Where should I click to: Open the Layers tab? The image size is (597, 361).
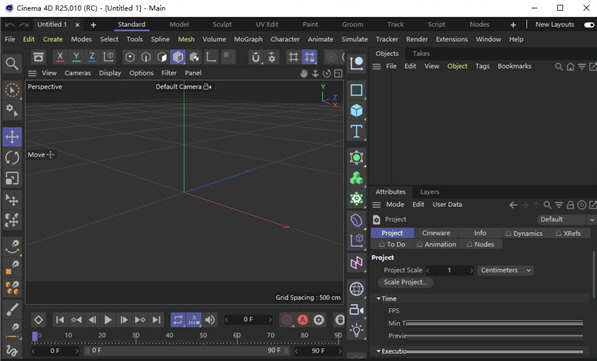pyautogui.click(x=429, y=192)
